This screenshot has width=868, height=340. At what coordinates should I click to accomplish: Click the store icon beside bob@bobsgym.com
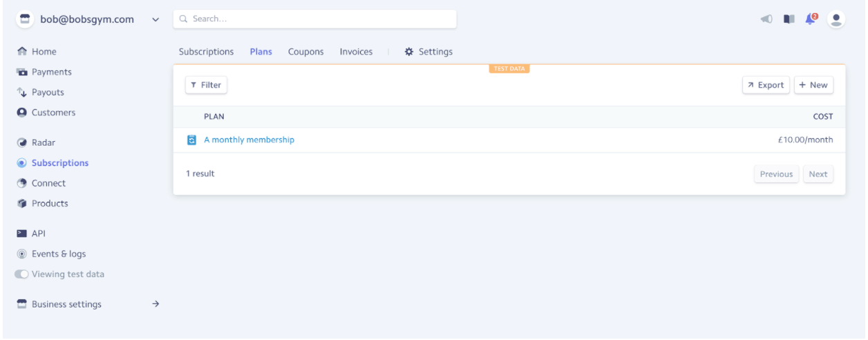point(25,19)
